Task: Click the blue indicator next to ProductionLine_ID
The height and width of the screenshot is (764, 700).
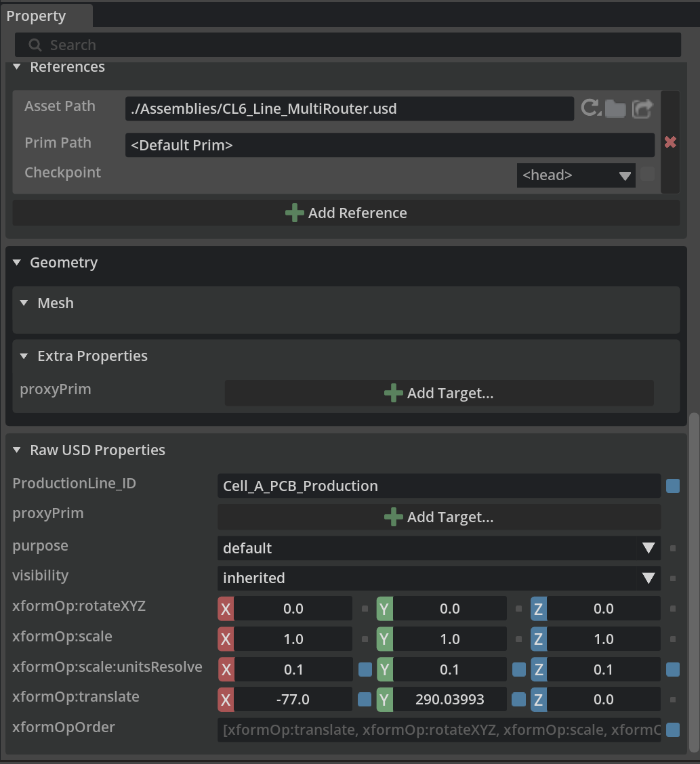Action: pyautogui.click(x=673, y=486)
